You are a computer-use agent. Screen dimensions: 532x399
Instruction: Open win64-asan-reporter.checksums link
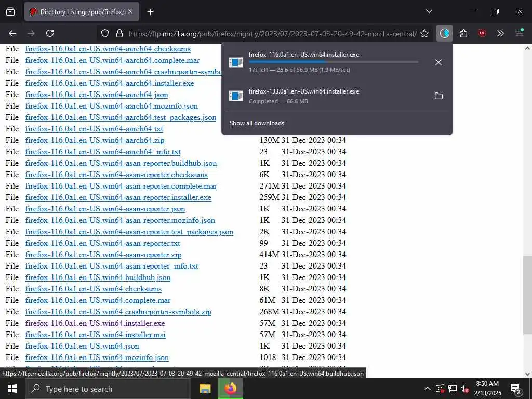click(x=116, y=175)
